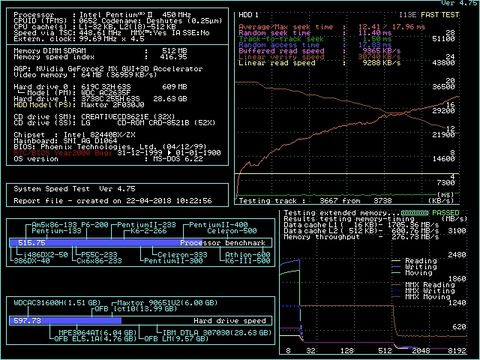Click the 'Memory throughput - 276.73 MB/s' line
480x360 pixels.
(361, 237)
